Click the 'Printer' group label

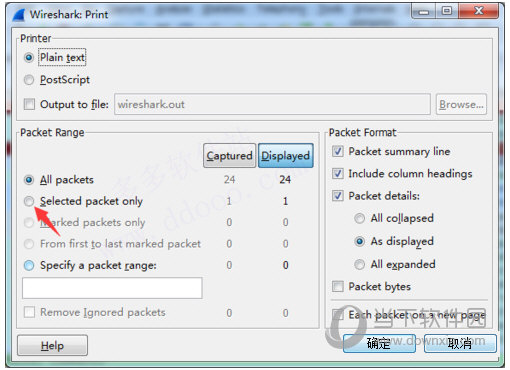[x=36, y=38]
